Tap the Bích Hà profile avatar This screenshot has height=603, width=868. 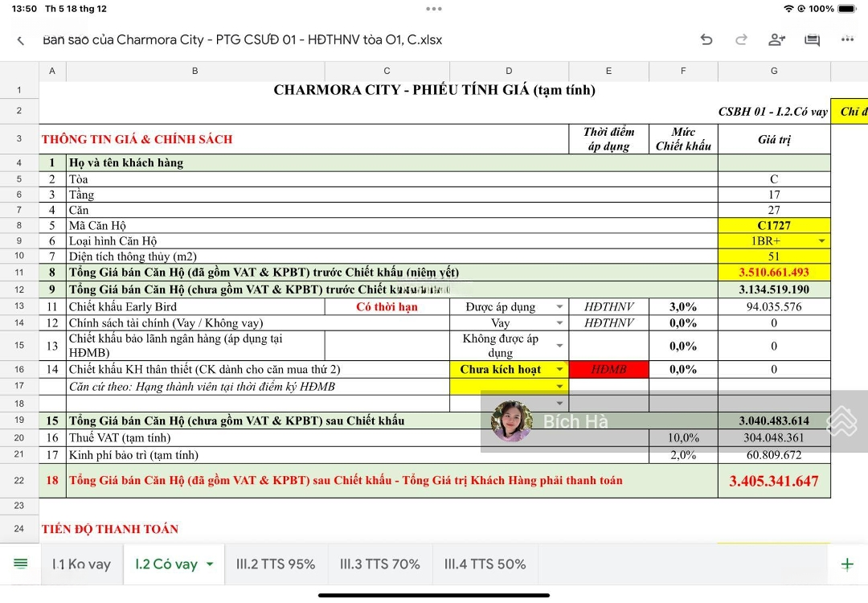coord(512,421)
